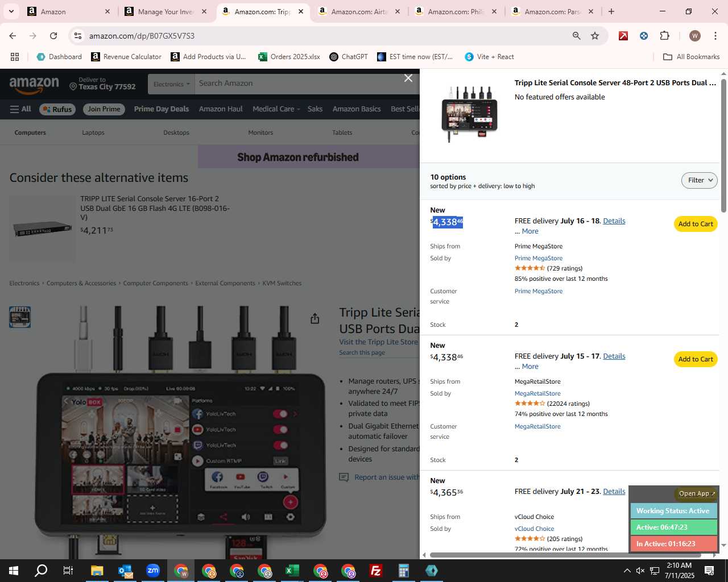This screenshot has height=582, width=728.
Task: Open the vCloud Choice seller link
Action: (x=534, y=529)
